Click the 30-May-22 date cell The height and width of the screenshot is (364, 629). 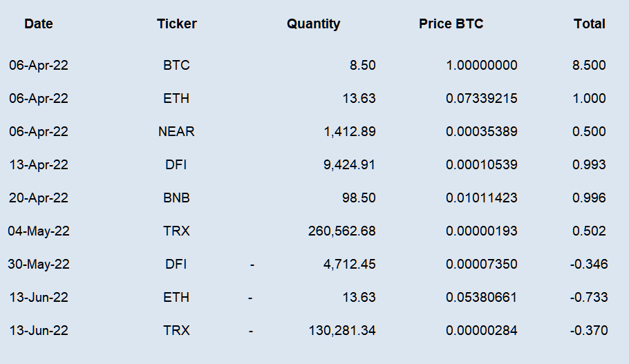(x=39, y=264)
